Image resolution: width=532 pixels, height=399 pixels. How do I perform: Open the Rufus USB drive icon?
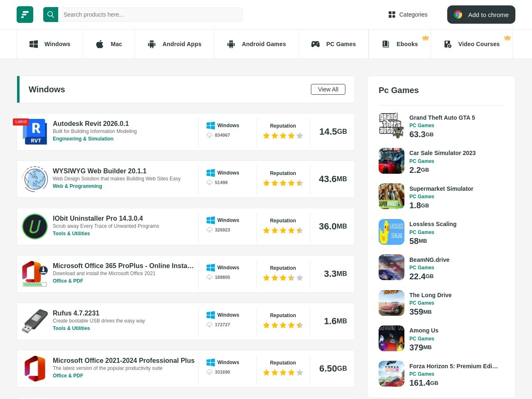[x=35, y=321]
